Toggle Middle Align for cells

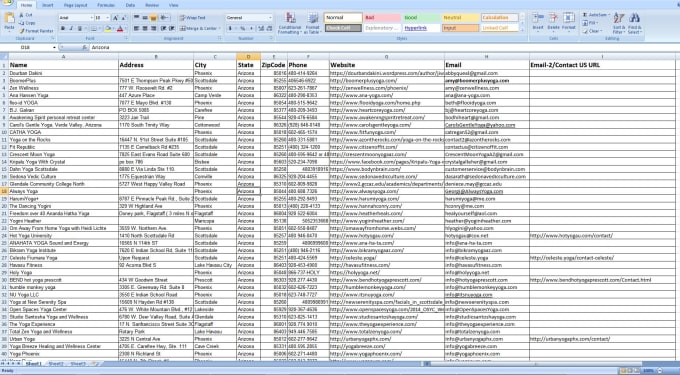coord(145,18)
